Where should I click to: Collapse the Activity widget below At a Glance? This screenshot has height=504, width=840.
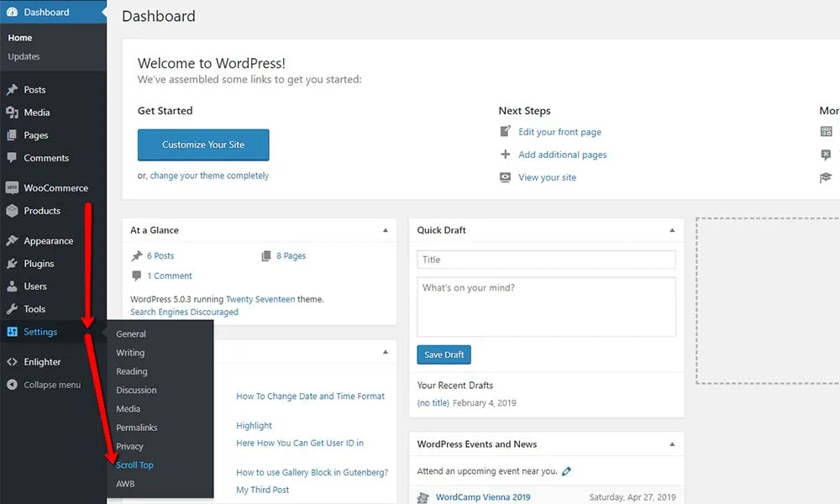coord(386,352)
